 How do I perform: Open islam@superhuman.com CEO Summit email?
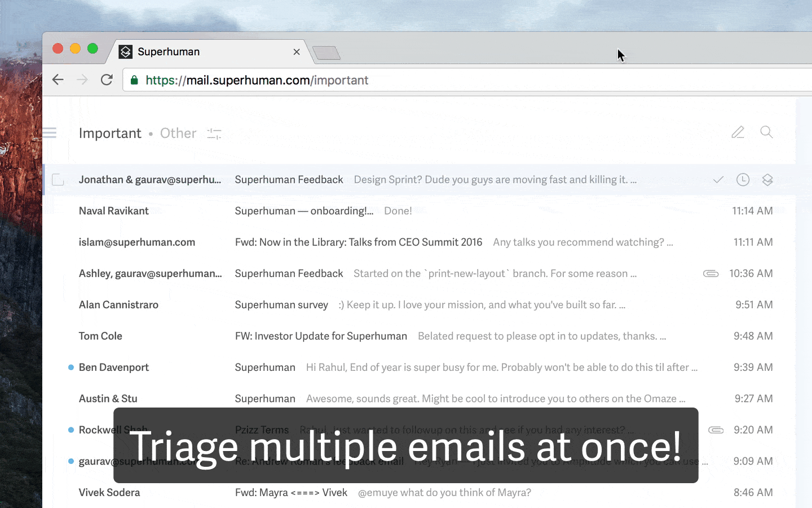420,242
